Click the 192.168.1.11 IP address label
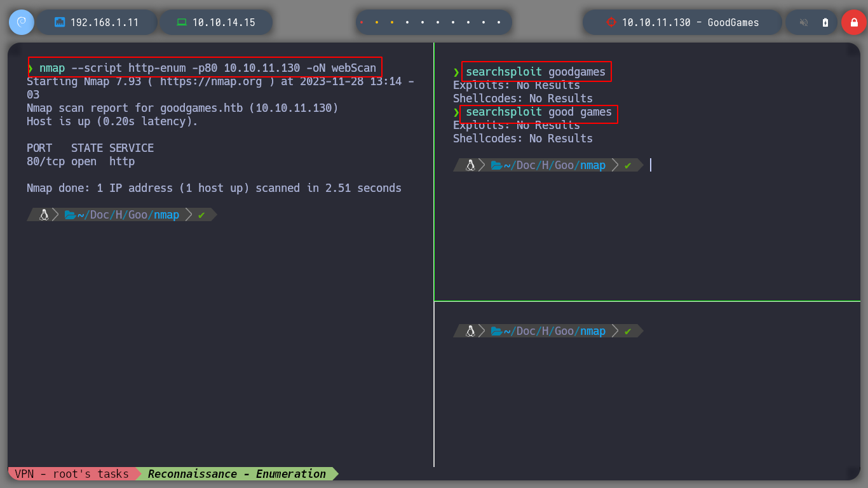 [104, 22]
